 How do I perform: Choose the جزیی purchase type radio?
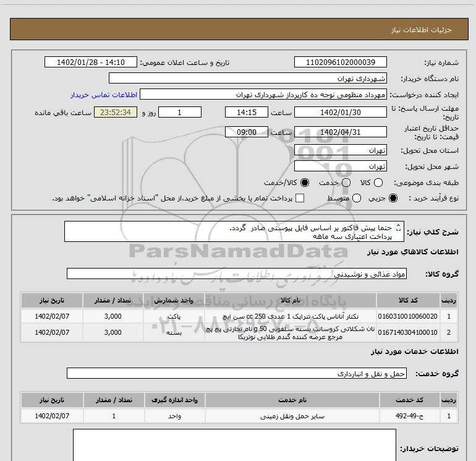coord(393,198)
